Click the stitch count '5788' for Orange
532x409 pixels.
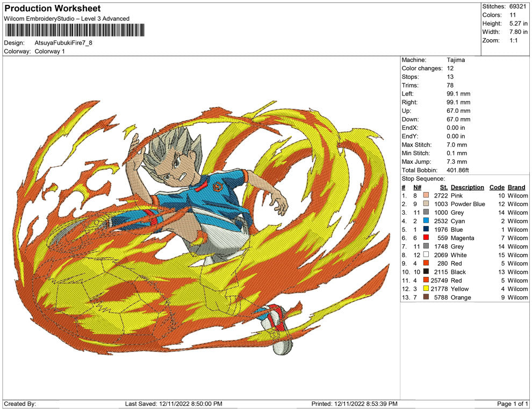pos(441,297)
